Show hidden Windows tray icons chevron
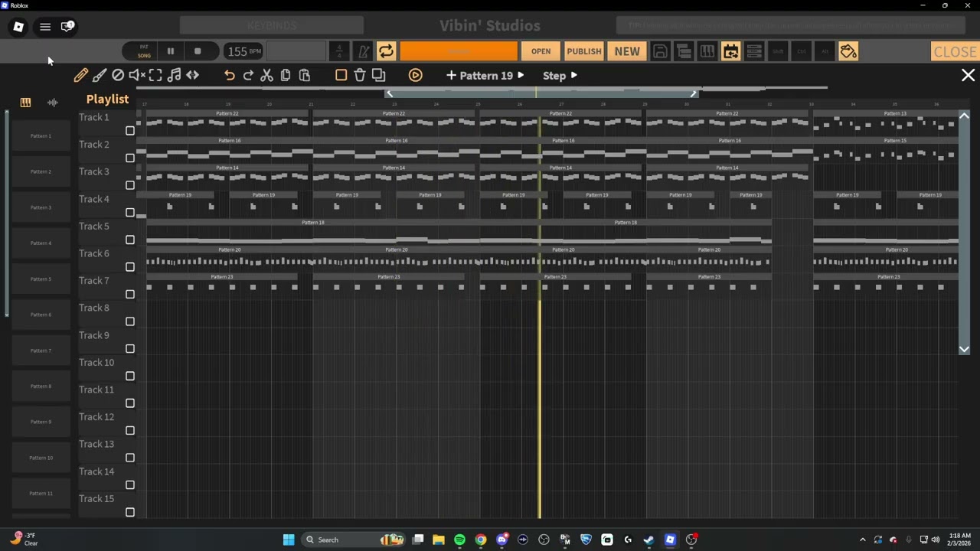The height and width of the screenshot is (551, 980). click(863, 540)
